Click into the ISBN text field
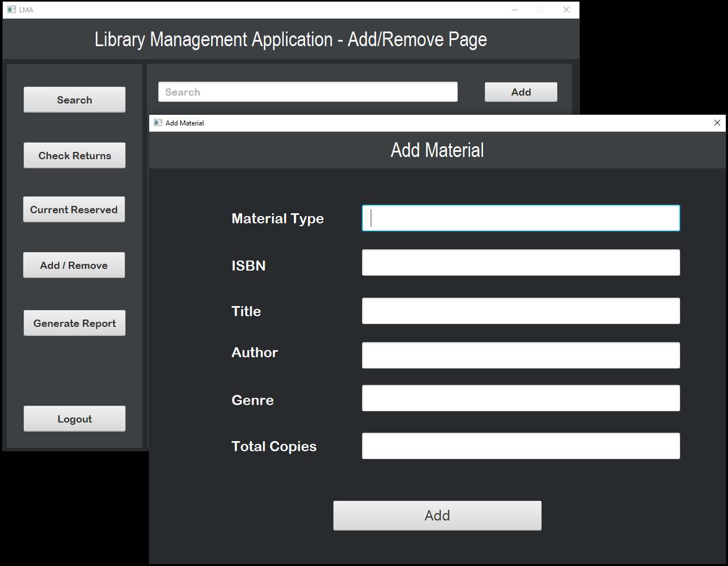The image size is (728, 566). 521,263
